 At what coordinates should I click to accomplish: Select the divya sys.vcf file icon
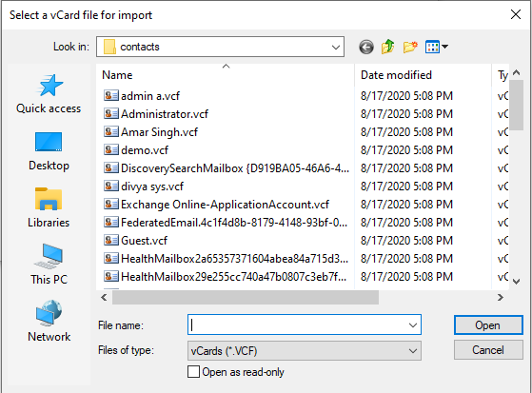click(x=111, y=186)
